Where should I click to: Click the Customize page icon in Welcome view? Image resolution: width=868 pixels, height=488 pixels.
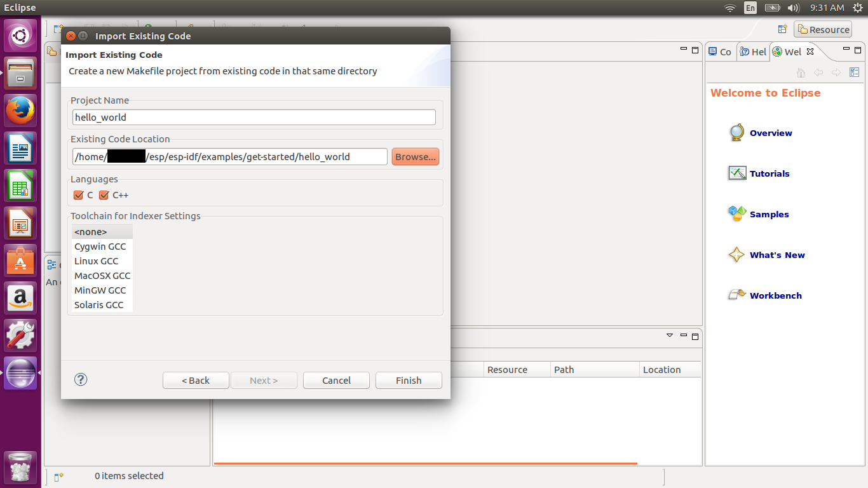tap(855, 72)
